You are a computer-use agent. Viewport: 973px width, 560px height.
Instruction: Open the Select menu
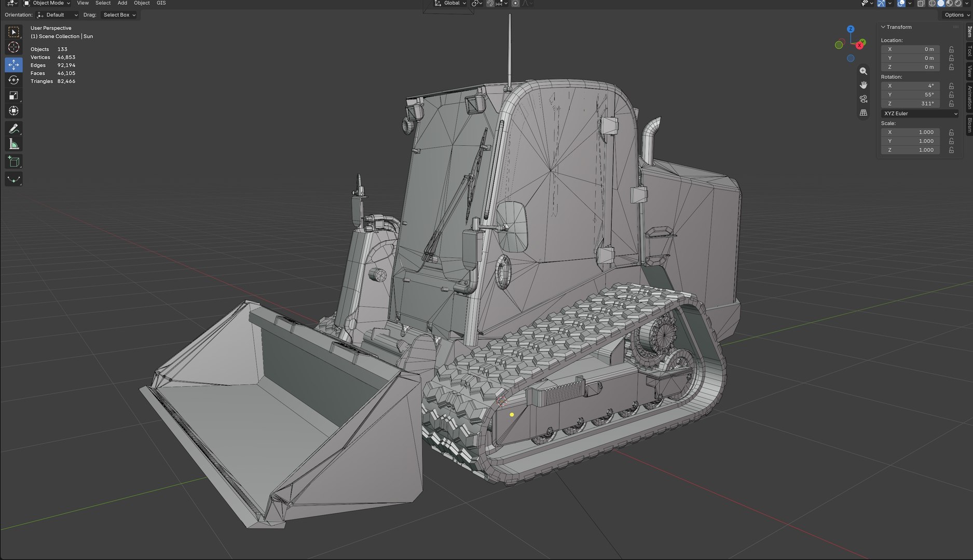103,3
